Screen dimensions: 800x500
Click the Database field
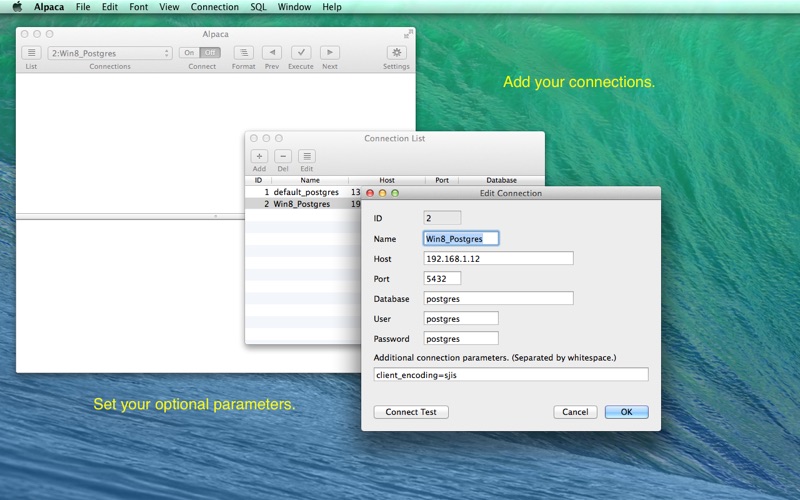pos(498,298)
